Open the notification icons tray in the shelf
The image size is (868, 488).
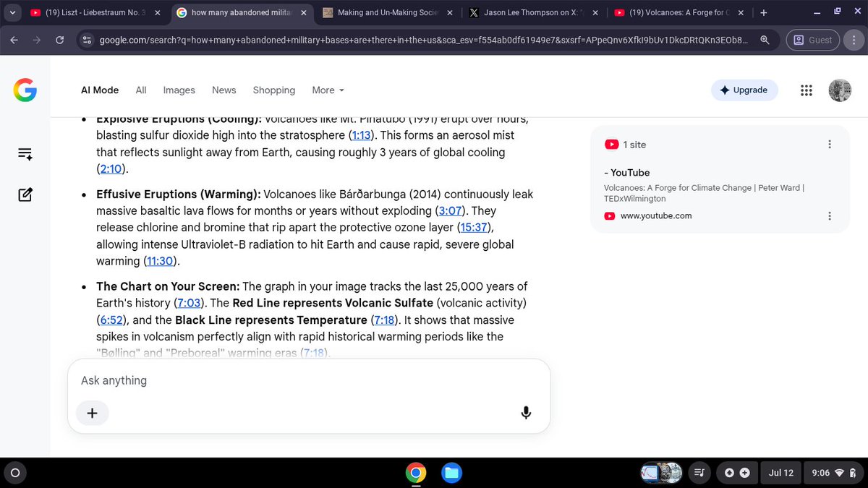tap(736, 473)
